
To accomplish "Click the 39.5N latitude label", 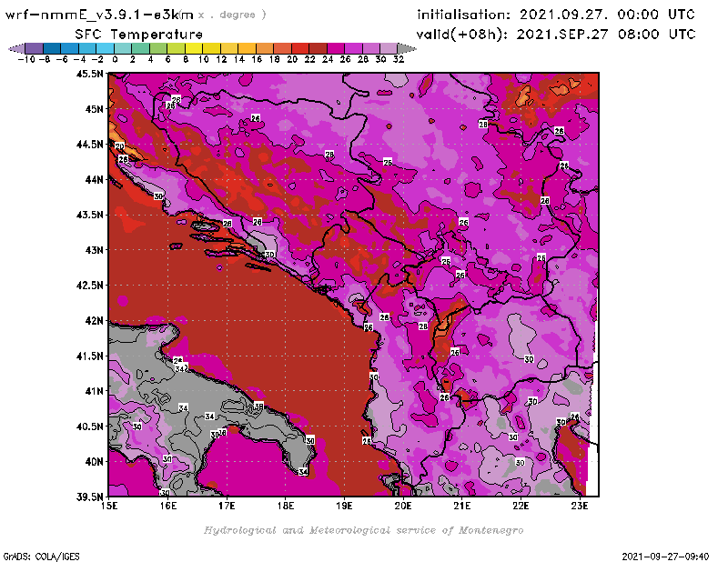I will coord(90,497).
